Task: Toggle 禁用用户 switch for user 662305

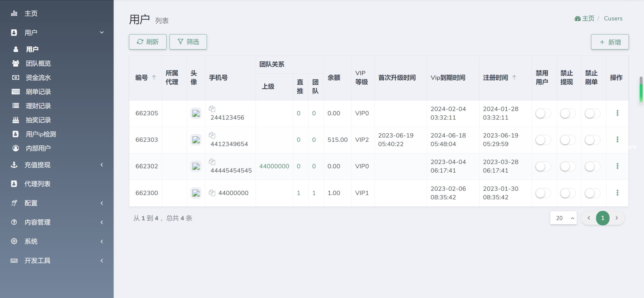Action: [543, 113]
